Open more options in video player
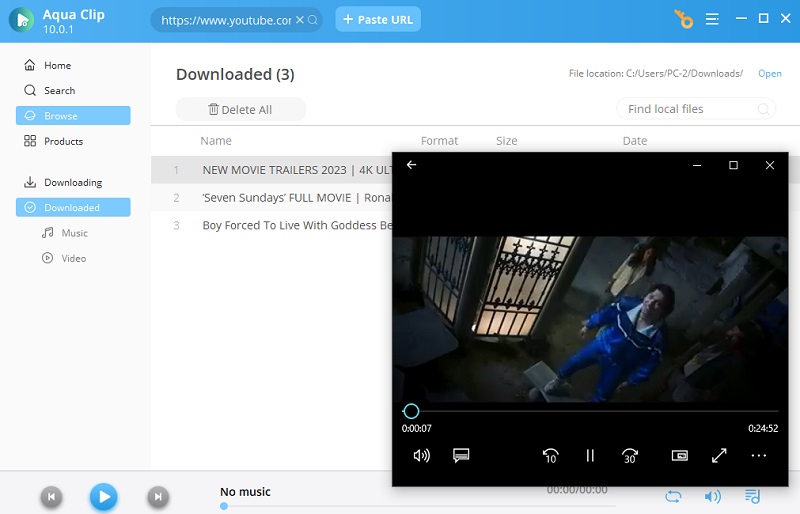800x514 pixels. pos(759,455)
